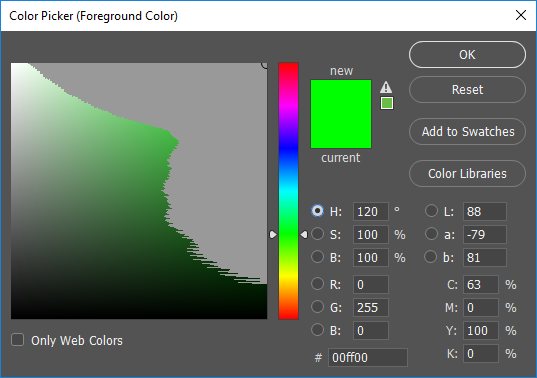Select the R red radio button
537x378 pixels.
pos(317,284)
